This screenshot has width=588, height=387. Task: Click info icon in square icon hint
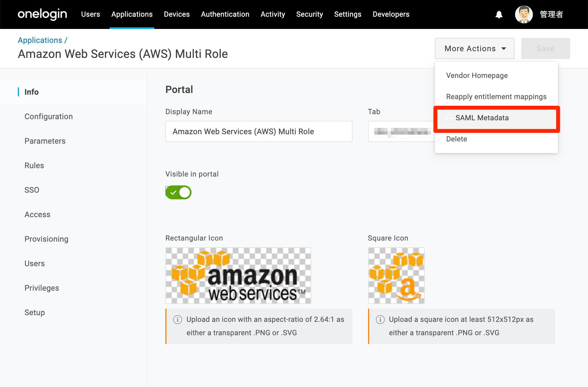tap(380, 319)
